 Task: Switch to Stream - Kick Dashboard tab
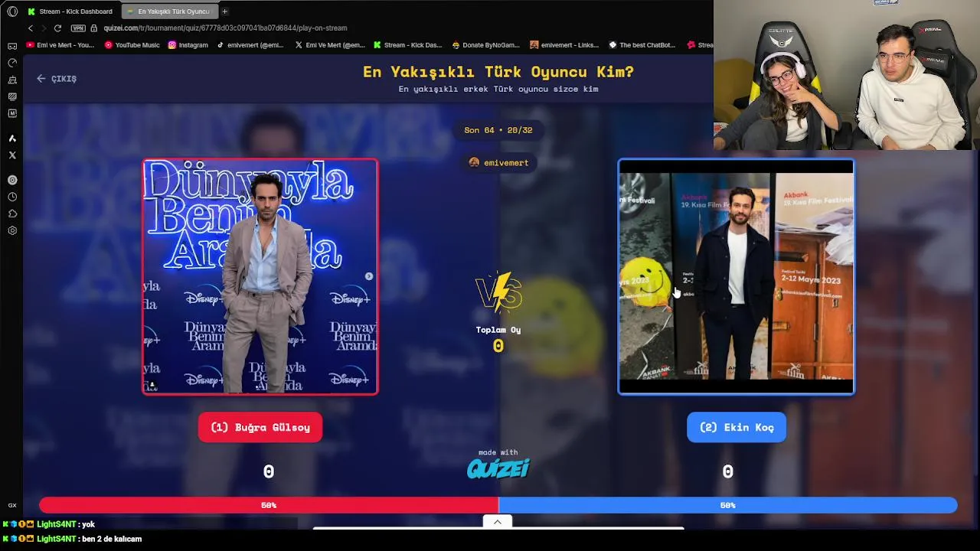coord(70,11)
